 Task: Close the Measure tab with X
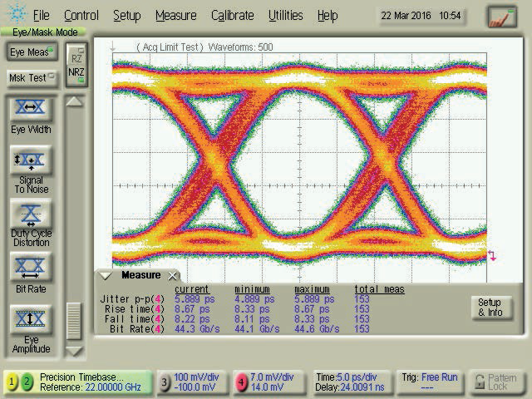pyautogui.click(x=173, y=276)
